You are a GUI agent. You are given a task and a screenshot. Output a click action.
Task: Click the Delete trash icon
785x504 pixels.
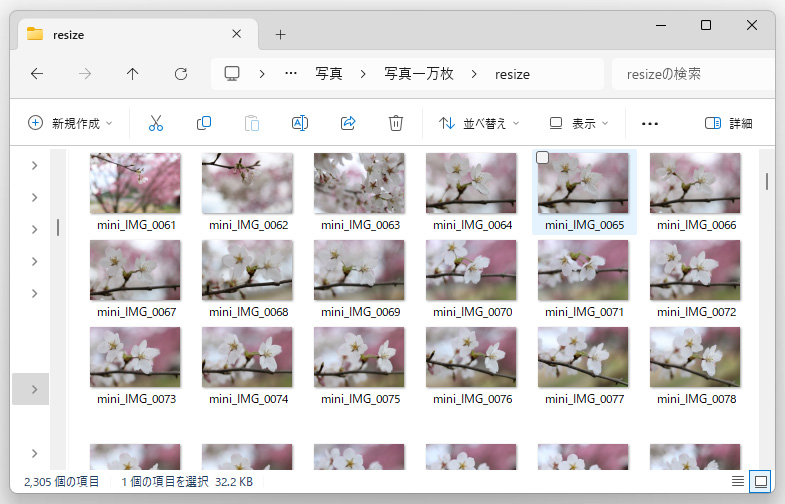point(396,123)
